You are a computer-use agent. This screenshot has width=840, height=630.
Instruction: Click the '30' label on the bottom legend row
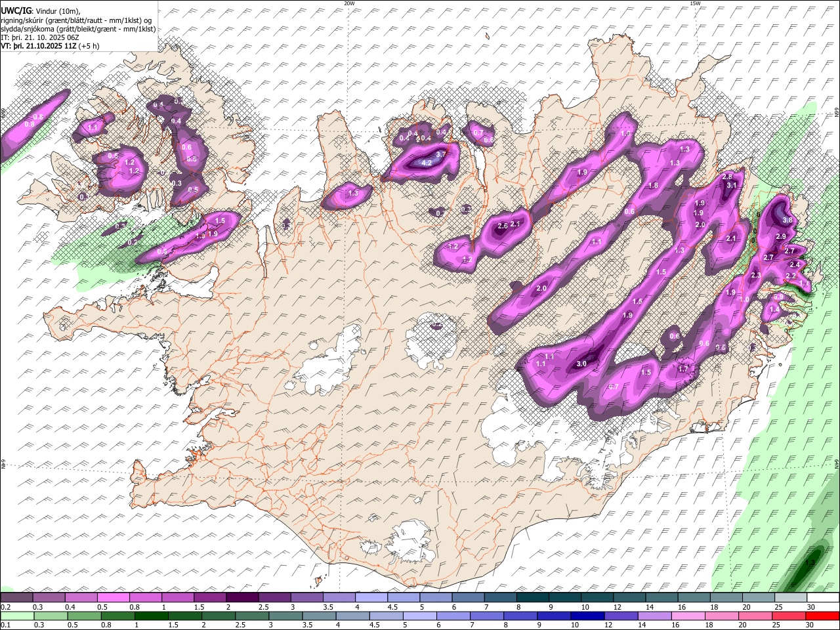coord(809,625)
